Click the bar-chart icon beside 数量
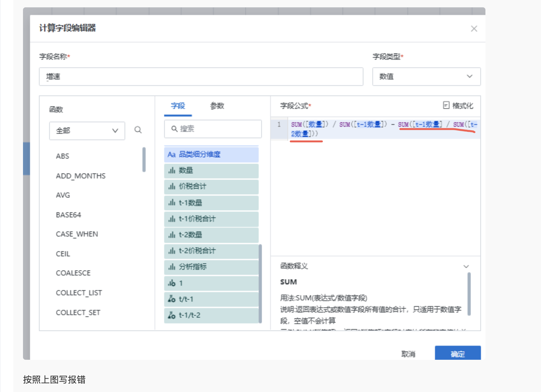 click(x=171, y=170)
